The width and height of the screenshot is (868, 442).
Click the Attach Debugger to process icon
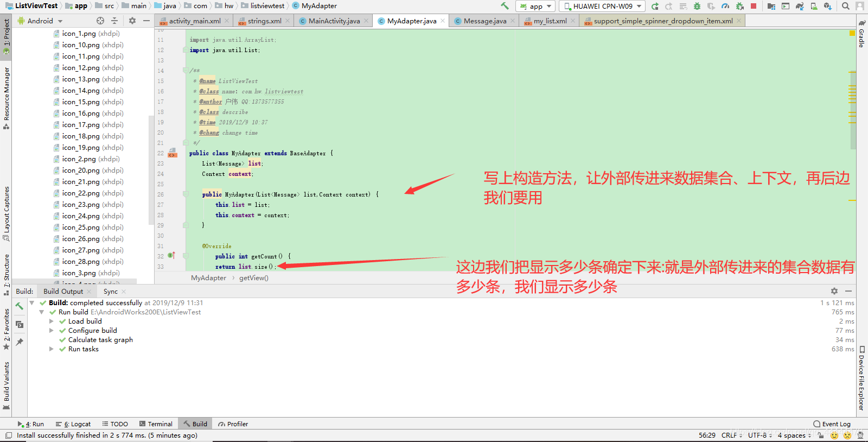click(739, 6)
